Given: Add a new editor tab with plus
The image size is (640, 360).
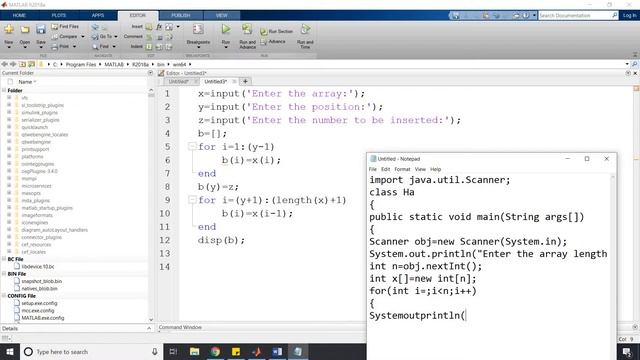Looking at the screenshot, I should point(245,82).
